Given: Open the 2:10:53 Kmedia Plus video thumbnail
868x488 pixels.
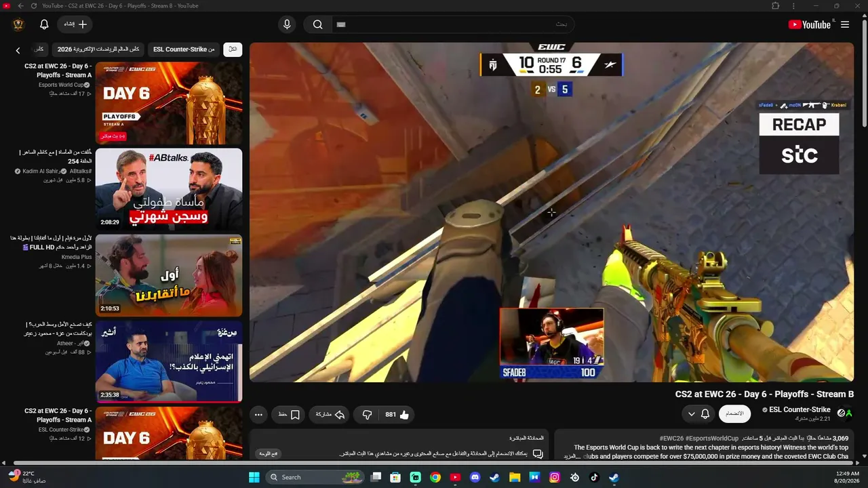Looking at the screenshot, I should pos(169,275).
